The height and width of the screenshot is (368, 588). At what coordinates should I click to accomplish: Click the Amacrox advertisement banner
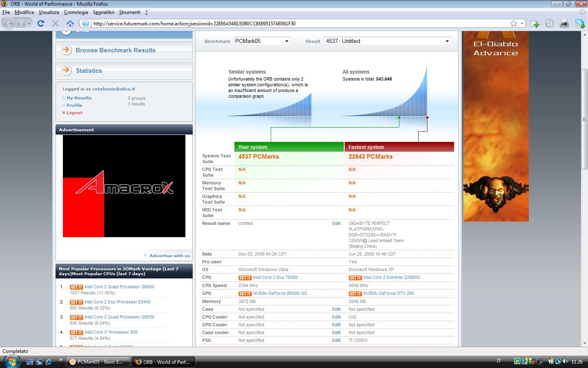coord(124,186)
